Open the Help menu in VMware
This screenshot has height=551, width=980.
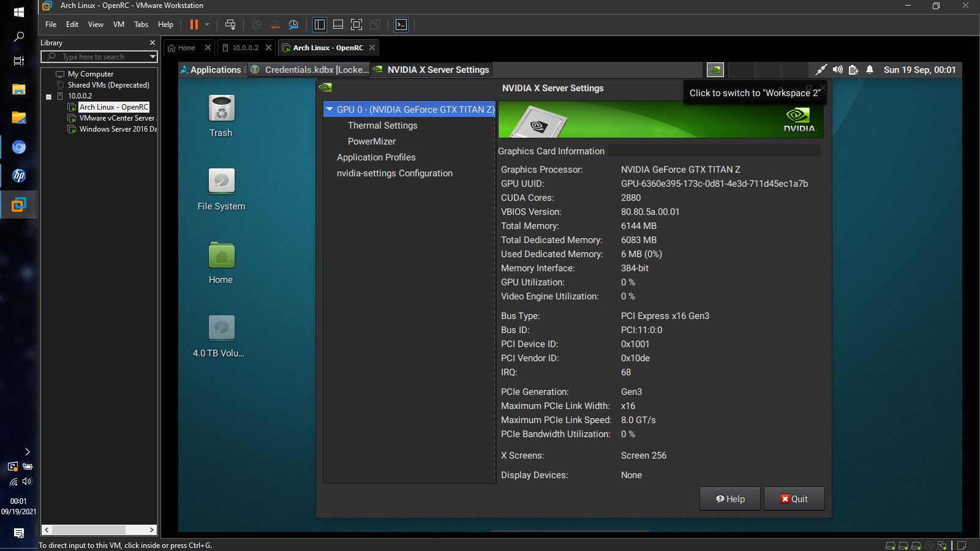coord(165,24)
